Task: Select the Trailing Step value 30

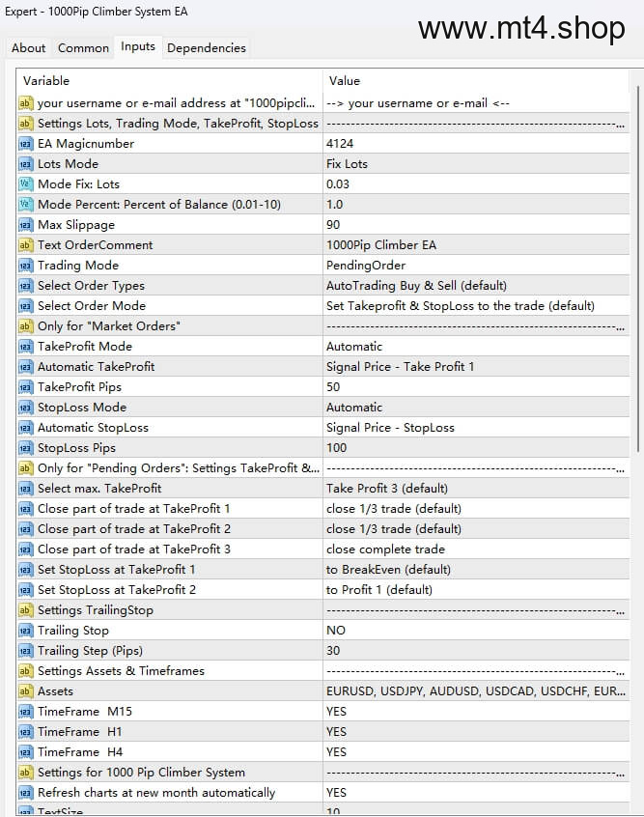Action: click(x=476, y=651)
